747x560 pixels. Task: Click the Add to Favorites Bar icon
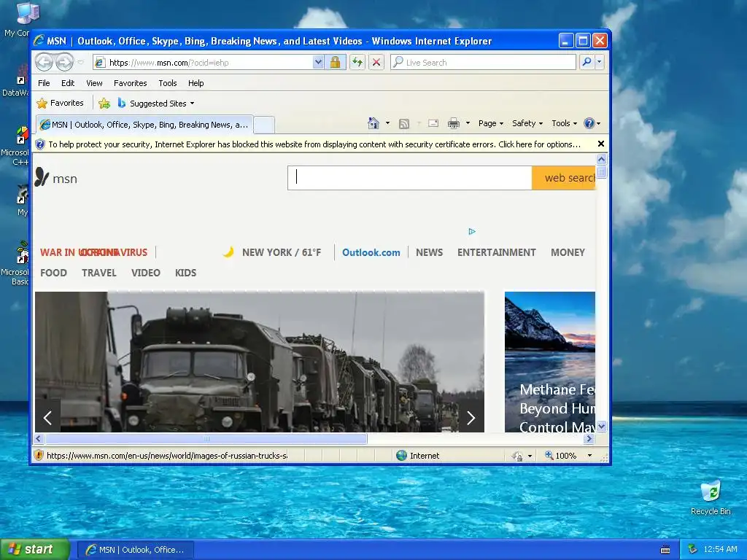click(x=104, y=104)
